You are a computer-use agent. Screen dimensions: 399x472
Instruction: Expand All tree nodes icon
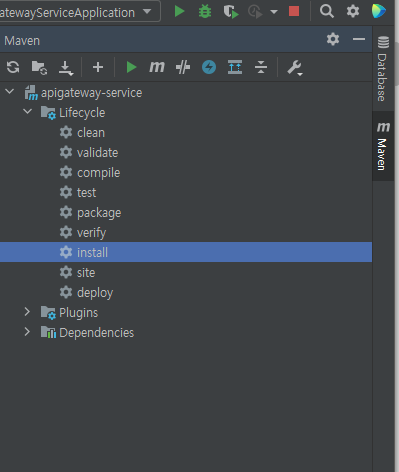tap(235, 67)
